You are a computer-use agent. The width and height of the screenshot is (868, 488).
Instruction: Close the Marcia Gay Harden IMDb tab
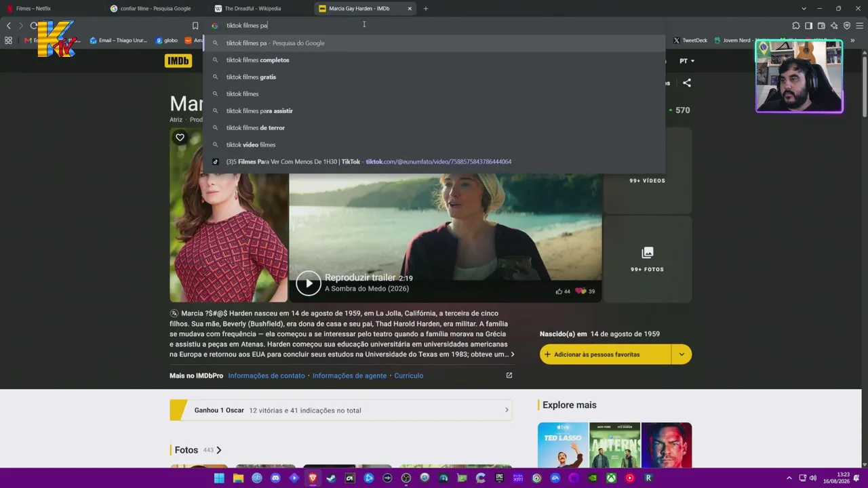[x=410, y=9]
